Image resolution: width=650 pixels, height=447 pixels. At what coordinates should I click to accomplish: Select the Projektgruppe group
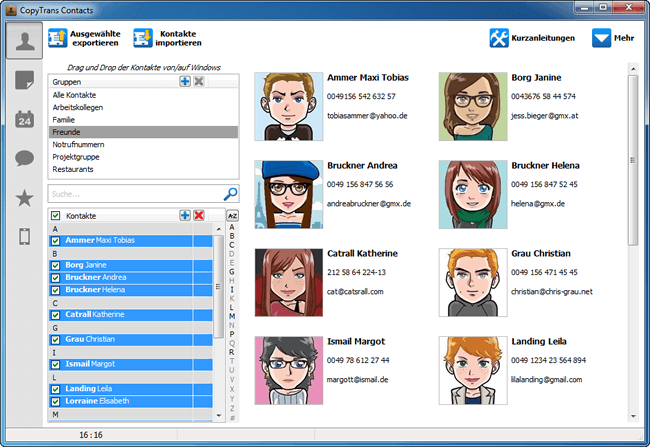(143, 157)
